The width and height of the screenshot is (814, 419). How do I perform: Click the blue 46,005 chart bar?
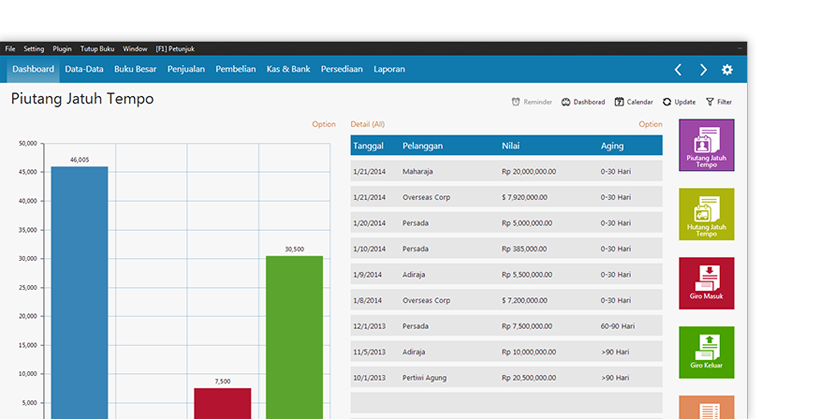(x=79, y=292)
